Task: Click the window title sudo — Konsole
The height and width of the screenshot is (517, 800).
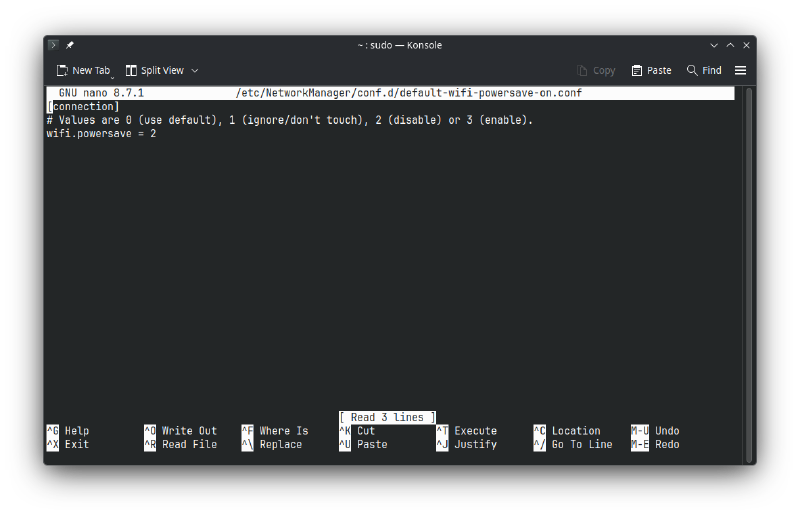Action: 400,45
